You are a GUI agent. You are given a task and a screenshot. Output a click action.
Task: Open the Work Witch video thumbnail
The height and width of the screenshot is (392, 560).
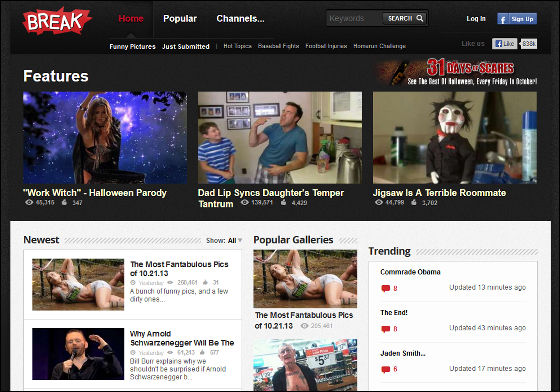click(105, 138)
